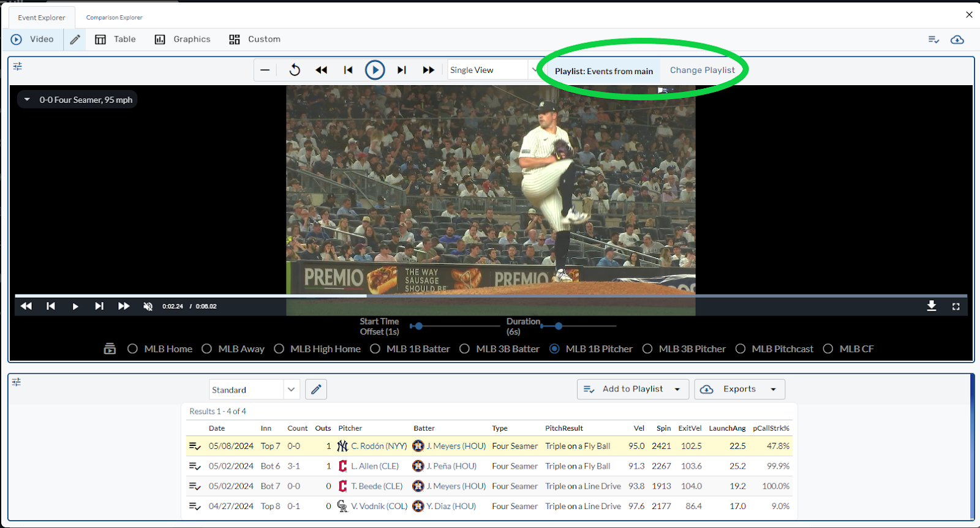Viewport: 980px width, 528px height.
Task: Click pencil edit icon beside Standard dropdown
Action: coord(316,390)
